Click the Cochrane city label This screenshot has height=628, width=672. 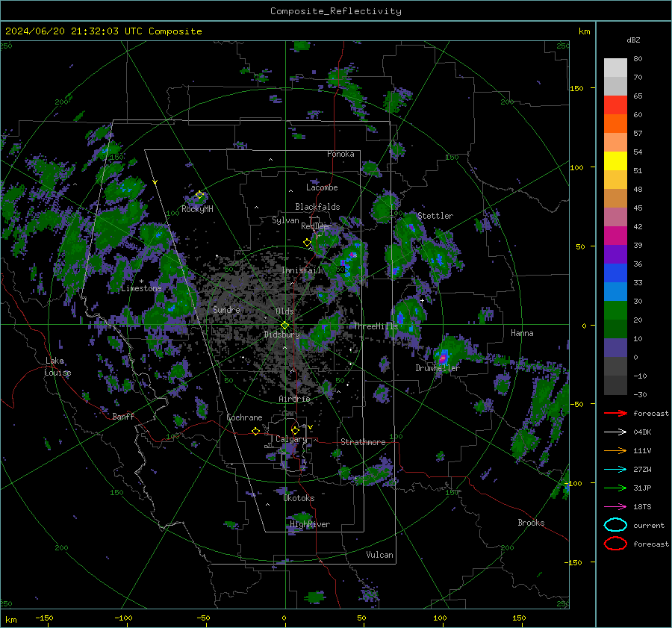point(244,417)
